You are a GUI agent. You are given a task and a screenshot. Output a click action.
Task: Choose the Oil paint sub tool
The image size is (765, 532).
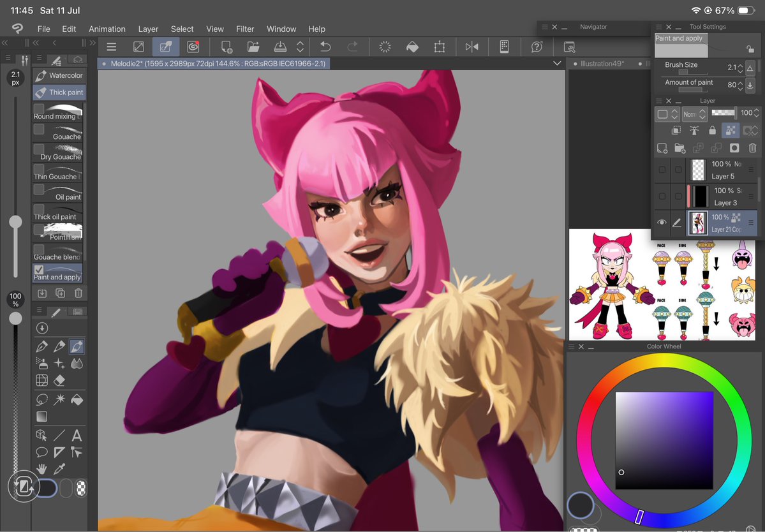coord(58,192)
